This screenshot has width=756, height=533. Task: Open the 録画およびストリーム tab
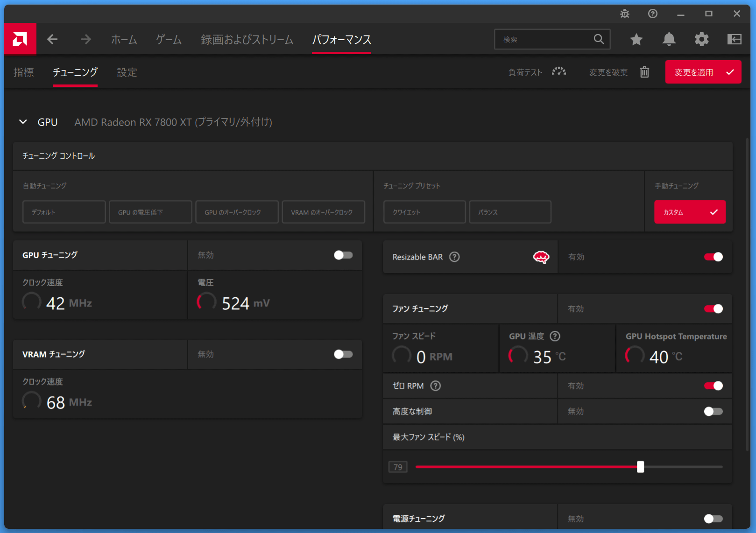247,39
